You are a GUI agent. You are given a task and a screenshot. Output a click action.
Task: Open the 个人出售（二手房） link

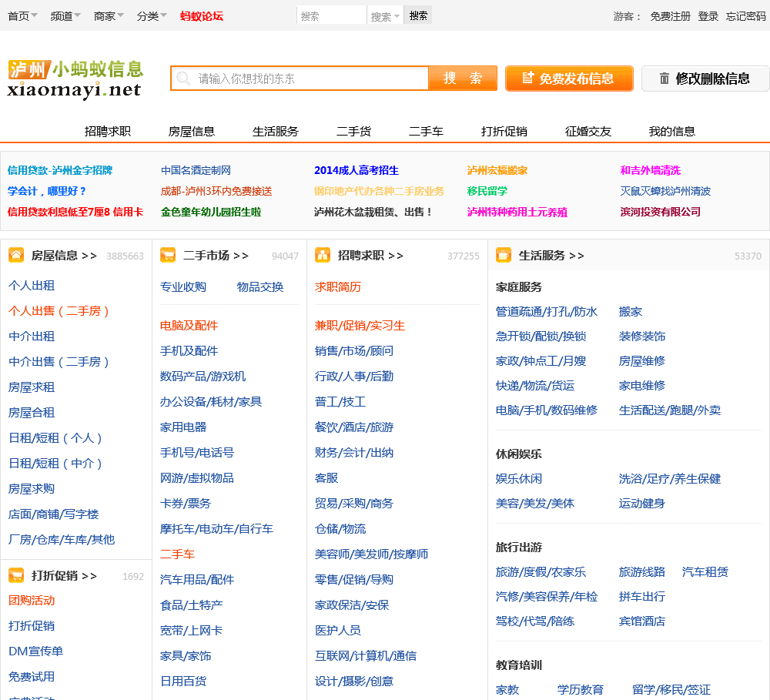59,311
